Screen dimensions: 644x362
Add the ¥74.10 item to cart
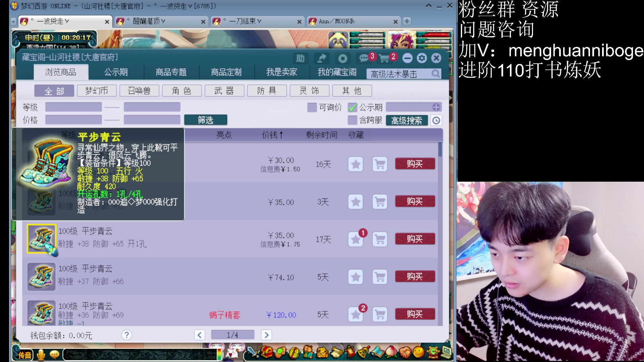(380, 277)
